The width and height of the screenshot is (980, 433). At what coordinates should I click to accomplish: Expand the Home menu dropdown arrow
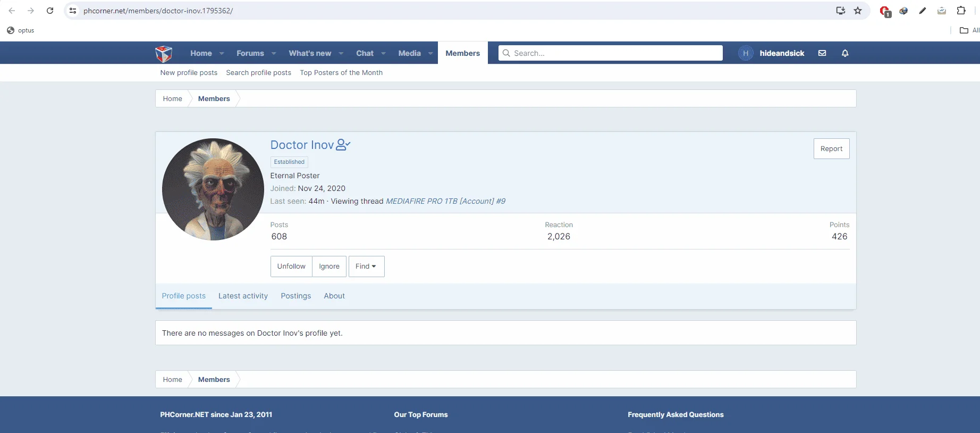[x=222, y=53]
